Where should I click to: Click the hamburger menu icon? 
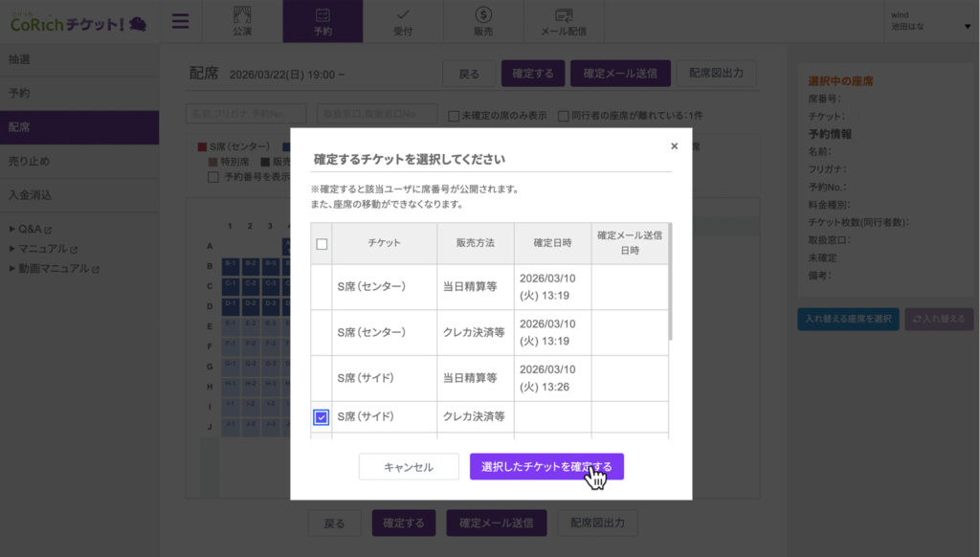(x=180, y=21)
